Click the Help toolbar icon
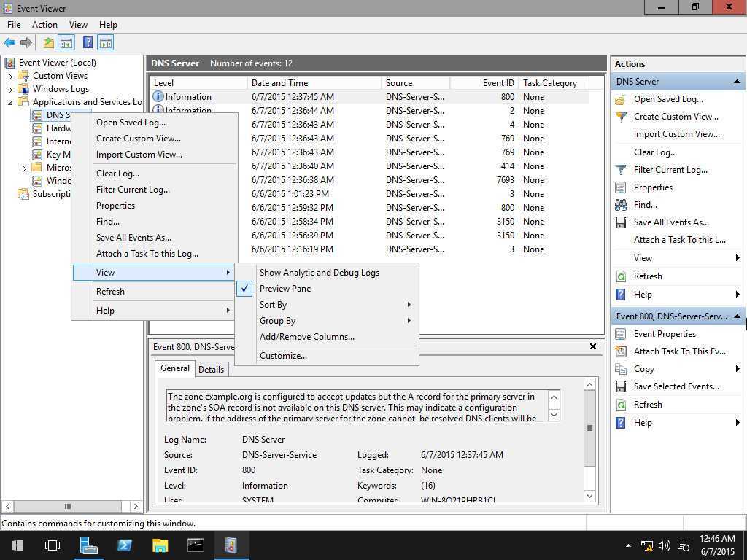747x560 pixels. tap(88, 43)
